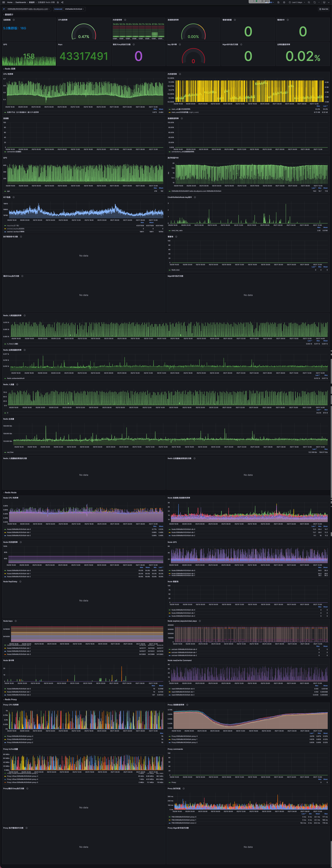
Task: Show info for Redis 出网流量使用率 panel
Action: 25,350
